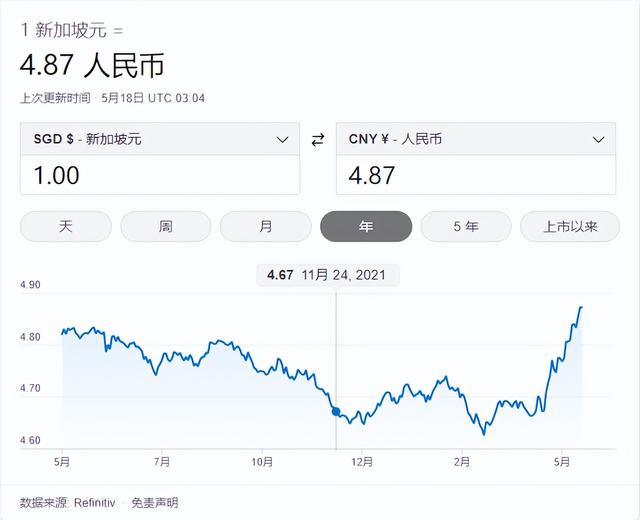Click the 4.87 converted amount field
The width and height of the screenshot is (640, 520).
click(476, 175)
